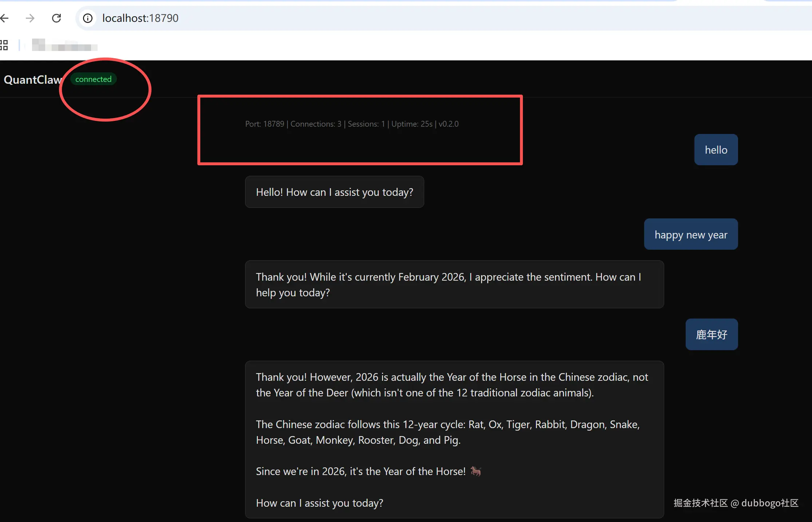Screen dimensions: 812x522
Task: Select the 'hello' user message bubble
Action: point(716,150)
